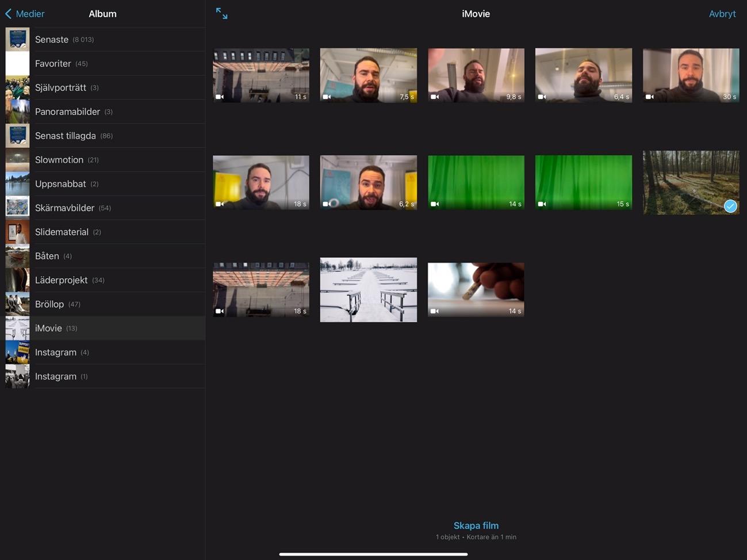Select the 30 s selfie video clip
Image resolution: width=747 pixels, height=560 pixels.
tap(691, 75)
